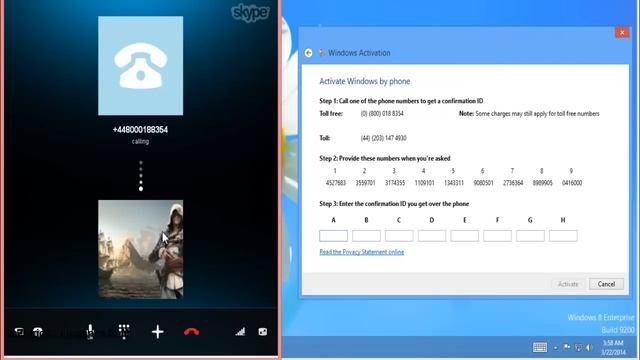Viewport: 640px width, 360px height.
Task: Click confirmation ID field D
Action: click(x=432, y=236)
